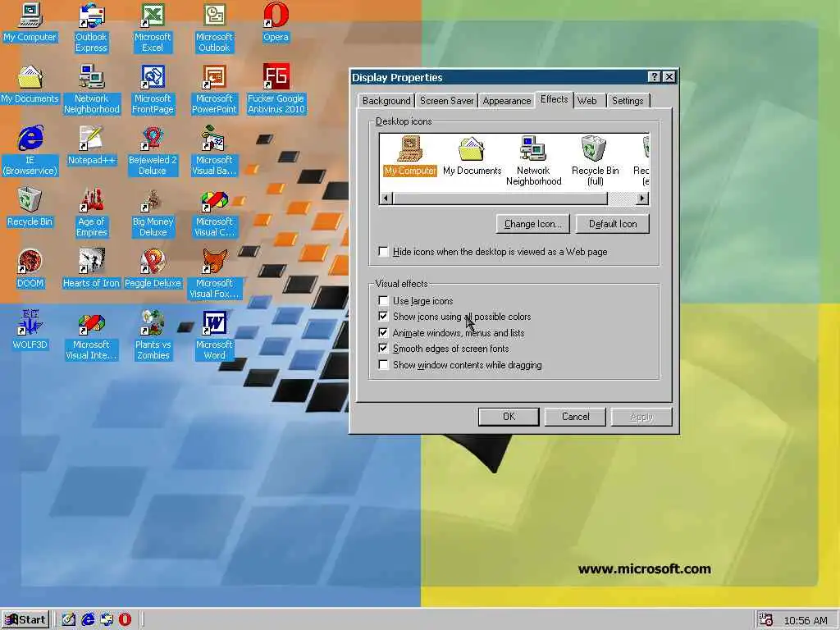
Task: Select Microsoft PowerPoint shortcut
Action: [214, 89]
